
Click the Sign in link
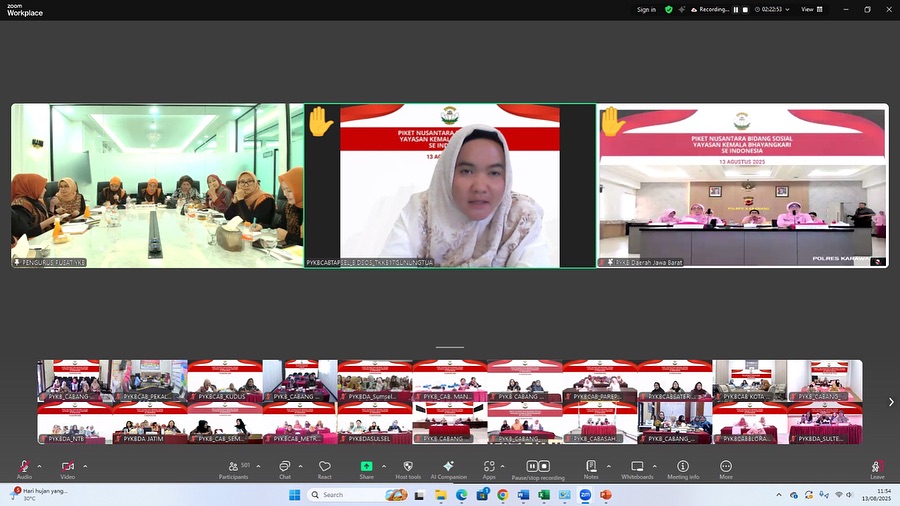[x=646, y=9]
